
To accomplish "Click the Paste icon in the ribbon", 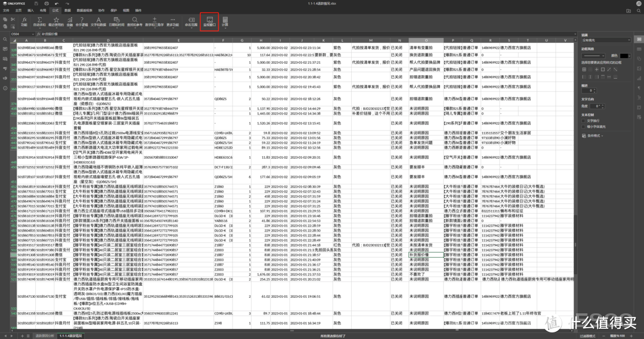I will click(x=5, y=26).
